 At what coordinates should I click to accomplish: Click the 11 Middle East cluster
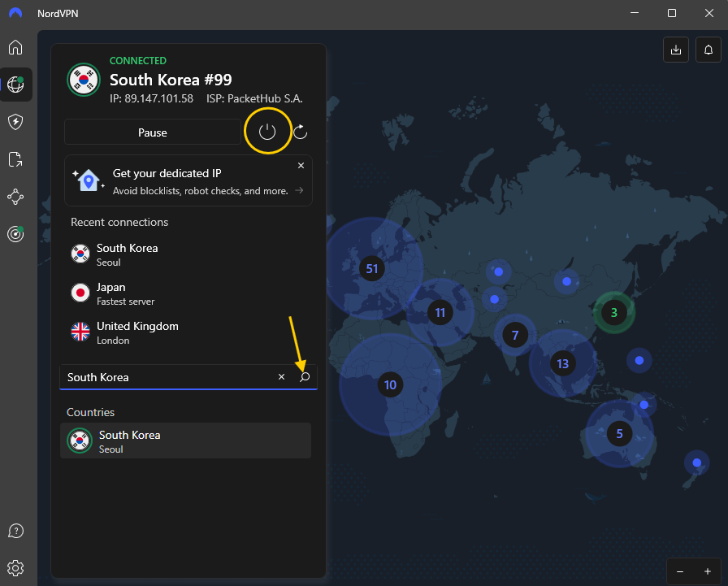440,312
